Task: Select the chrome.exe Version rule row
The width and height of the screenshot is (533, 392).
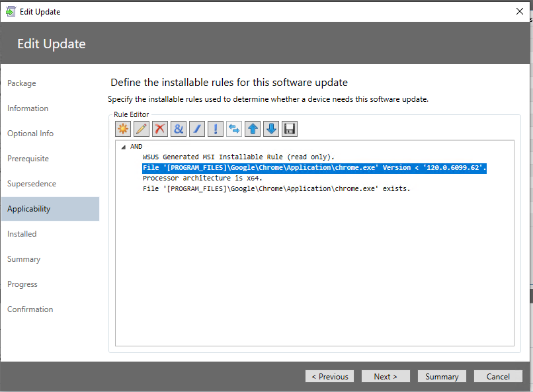Action: click(314, 168)
